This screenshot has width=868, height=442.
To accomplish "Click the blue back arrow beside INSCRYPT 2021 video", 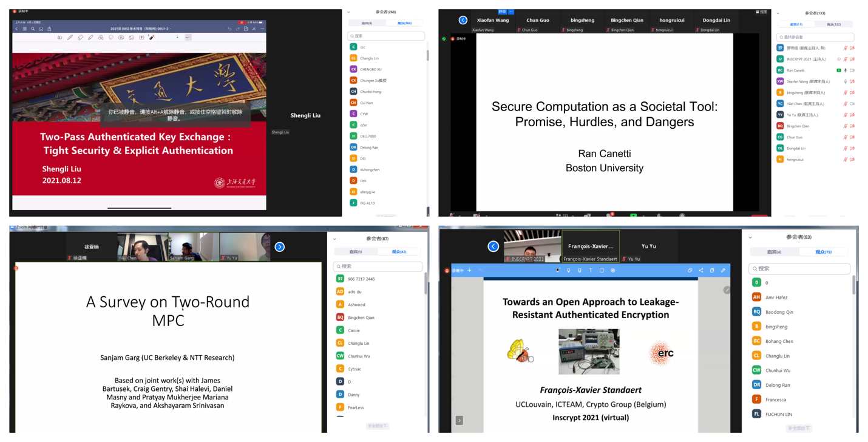I will point(493,246).
